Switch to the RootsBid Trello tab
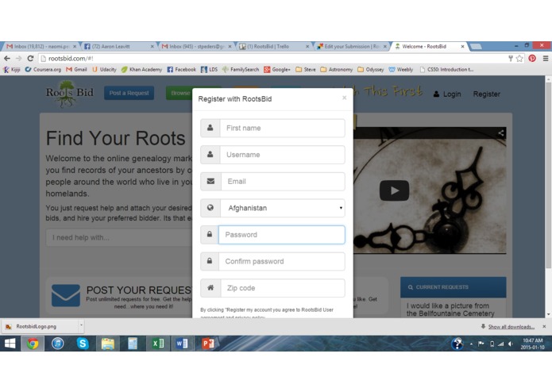Viewport: 552px width, 392px height. 274,46
